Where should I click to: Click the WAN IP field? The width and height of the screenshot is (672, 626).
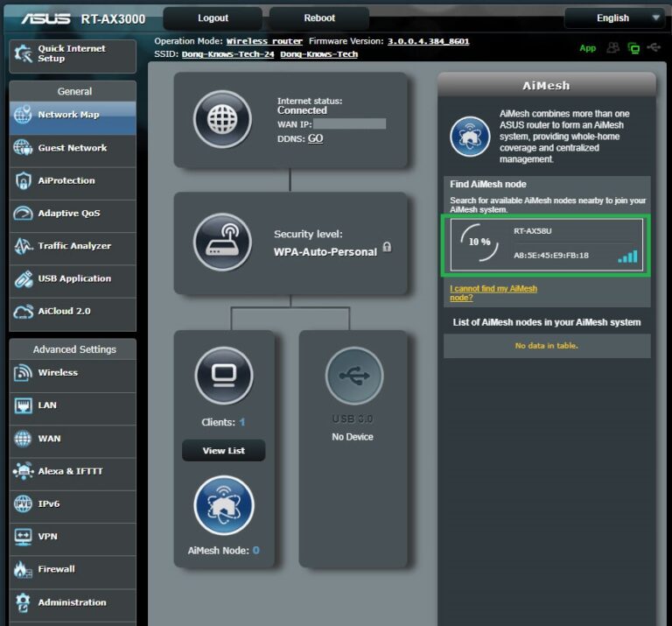(x=349, y=124)
